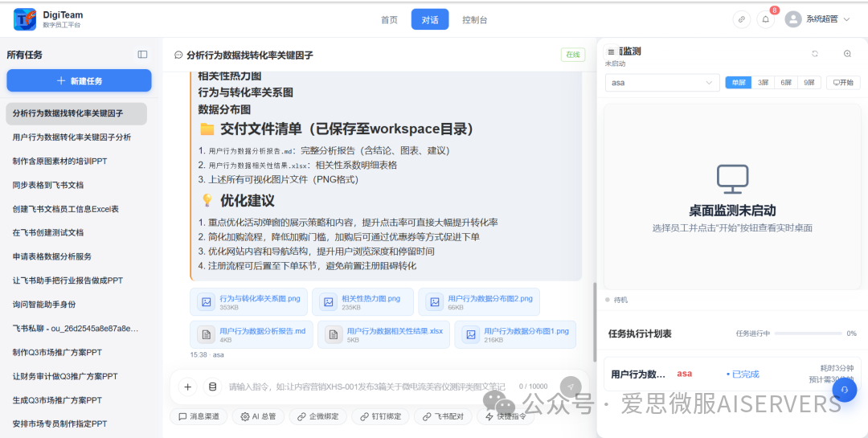
Task: Click the chat vertical scrollbar
Action: (595, 322)
